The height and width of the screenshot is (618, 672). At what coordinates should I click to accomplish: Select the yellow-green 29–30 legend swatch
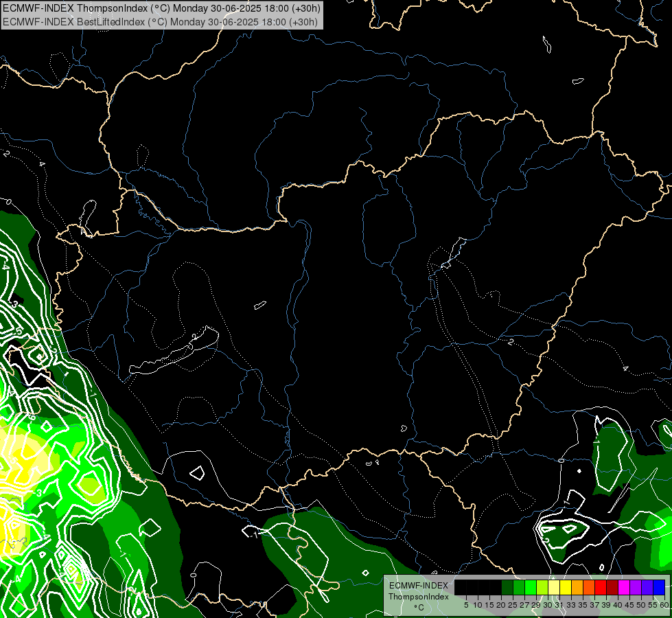[x=542, y=587]
